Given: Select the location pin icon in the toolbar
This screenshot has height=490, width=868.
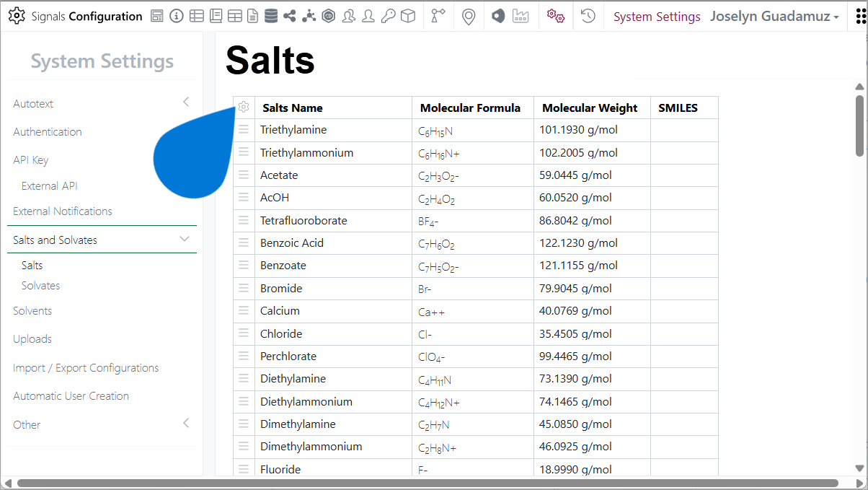Looking at the screenshot, I should (x=469, y=15).
